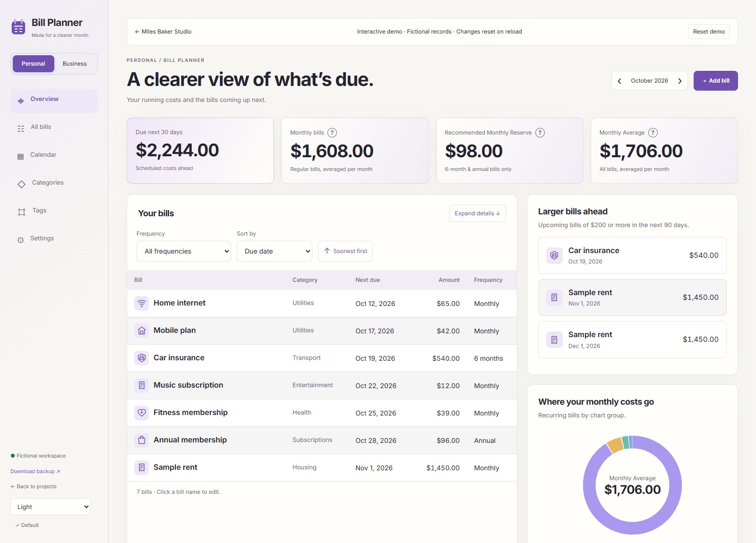The width and height of the screenshot is (756, 543).
Task: Open the Monthly Average help question icon
Action: tap(653, 133)
